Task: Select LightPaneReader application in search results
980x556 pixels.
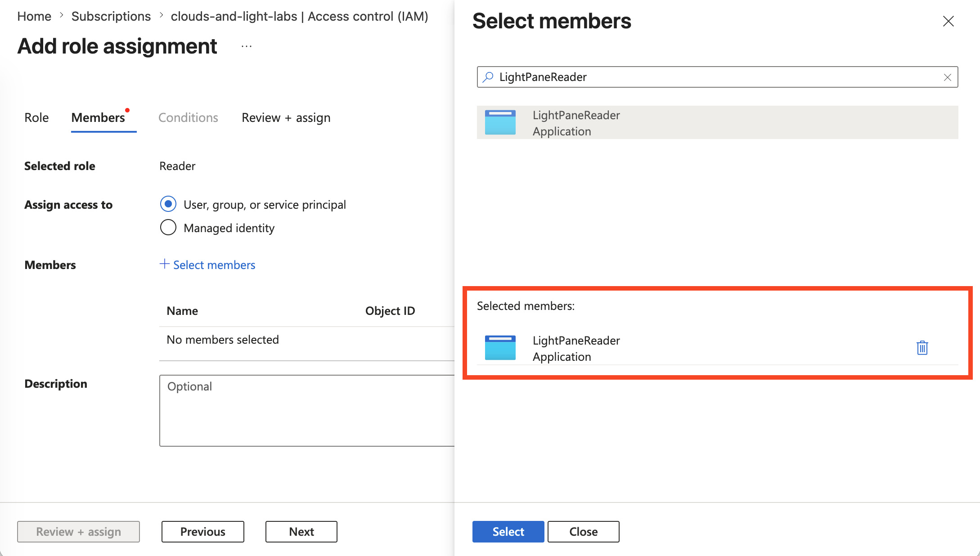Action: click(x=717, y=122)
